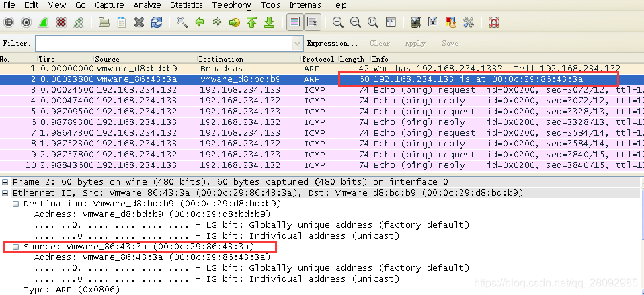Start a new live capture

[x=44, y=22]
